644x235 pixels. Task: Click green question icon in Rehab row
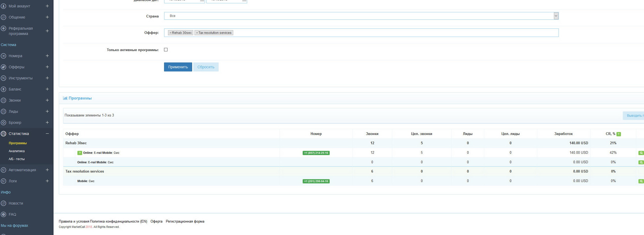point(80,153)
